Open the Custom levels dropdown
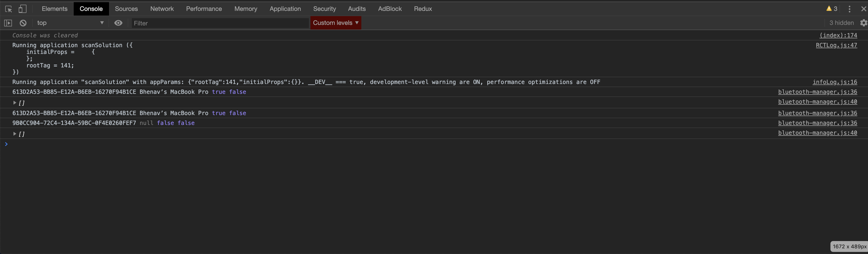 [x=335, y=23]
